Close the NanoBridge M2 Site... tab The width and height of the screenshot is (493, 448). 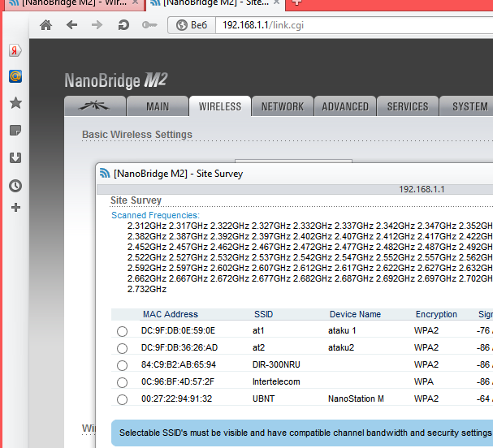276,2
